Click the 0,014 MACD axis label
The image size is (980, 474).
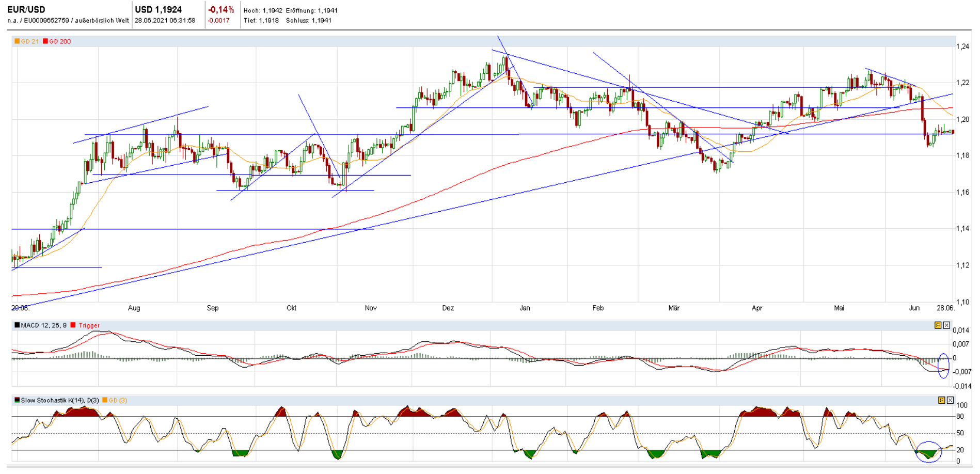961,330
